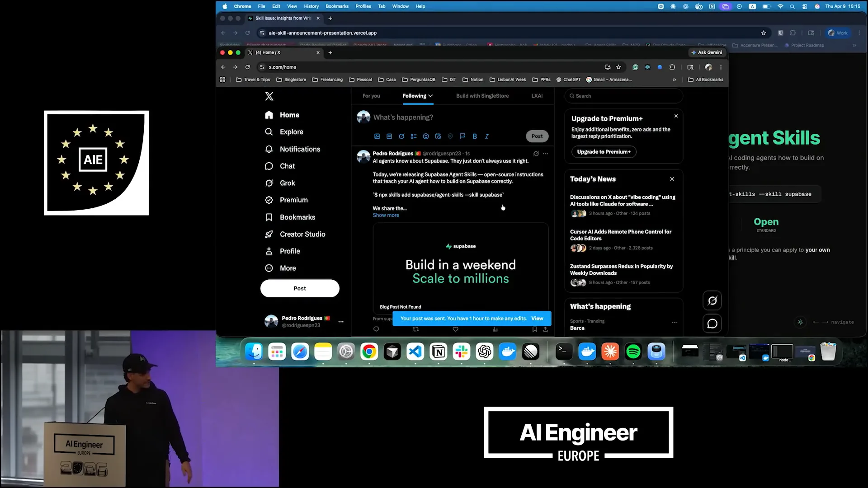Viewport: 868px width, 488px height.
Task: Launch Spotify from the Dock
Action: click(x=633, y=352)
